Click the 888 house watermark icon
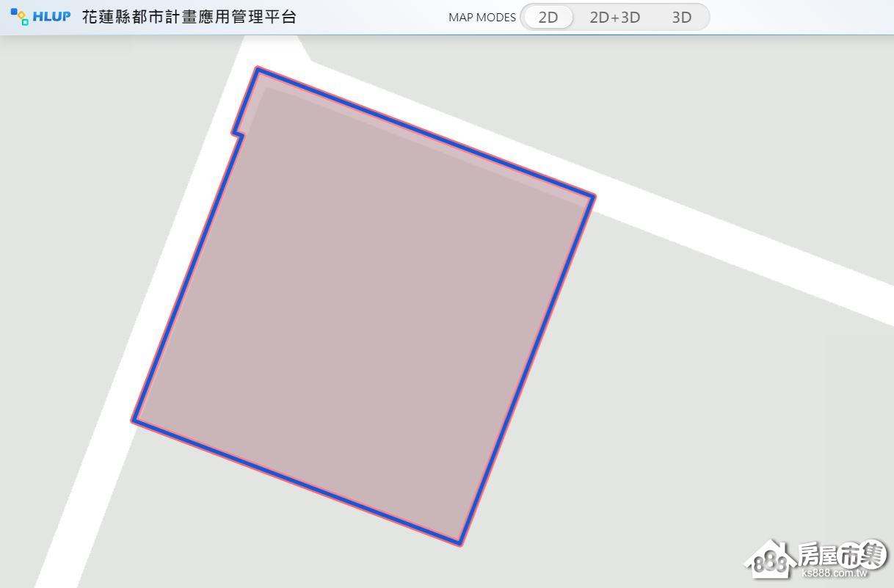The height and width of the screenshot is (588, 894). pos(770,559)
